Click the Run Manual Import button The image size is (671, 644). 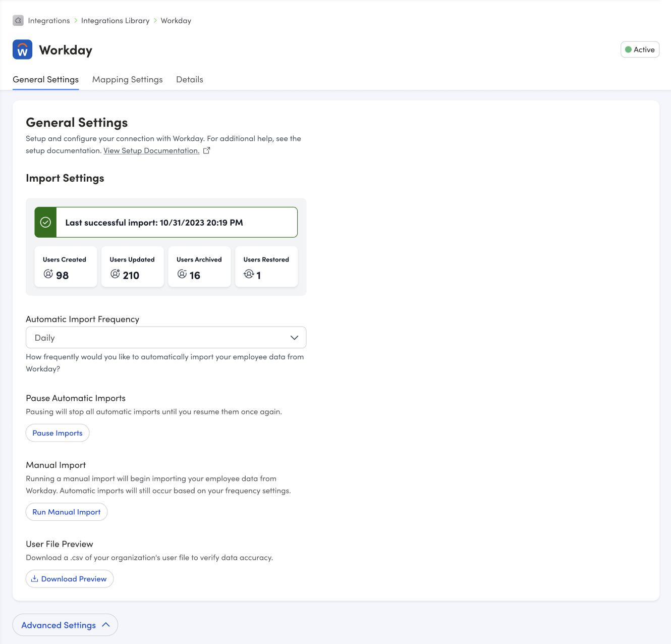pos(67,512)
